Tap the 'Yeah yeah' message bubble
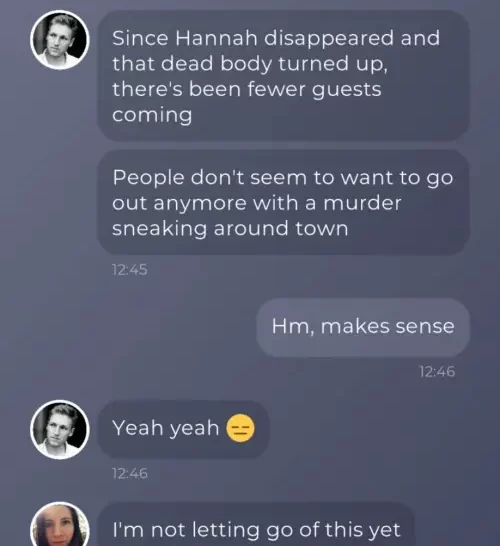Screen dimensions: 500x546 pos(183,429)
